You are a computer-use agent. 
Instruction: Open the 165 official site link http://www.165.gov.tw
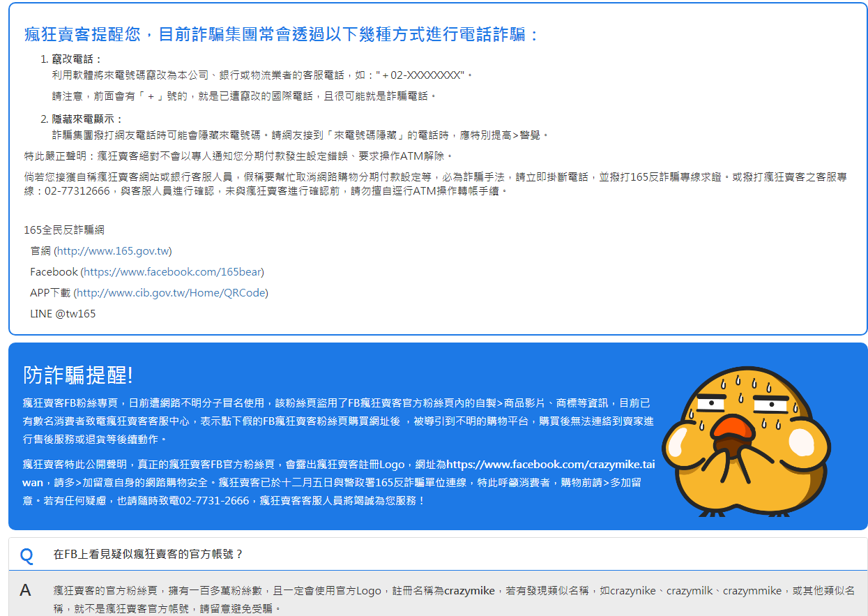pyautogui.click(x=112, y=250)
